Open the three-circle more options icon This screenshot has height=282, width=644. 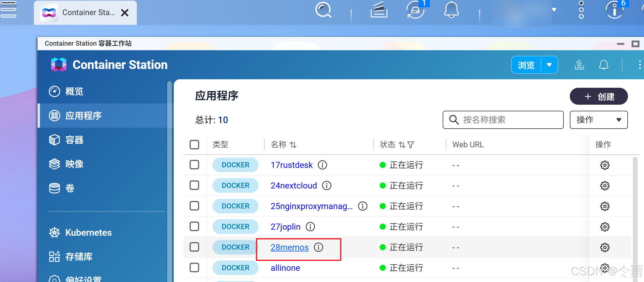[581, 10]
